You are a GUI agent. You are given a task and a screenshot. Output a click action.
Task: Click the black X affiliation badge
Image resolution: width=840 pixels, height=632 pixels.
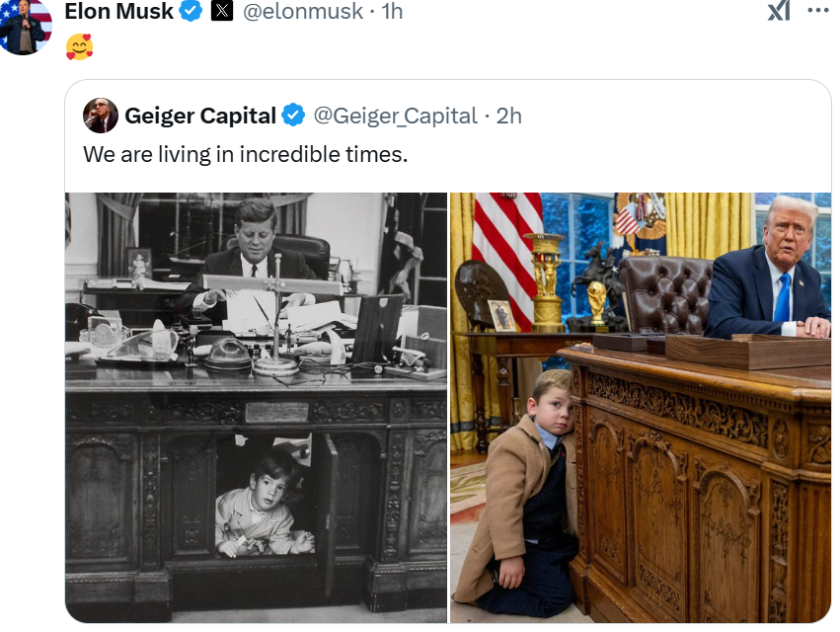(x=222, y=12)
